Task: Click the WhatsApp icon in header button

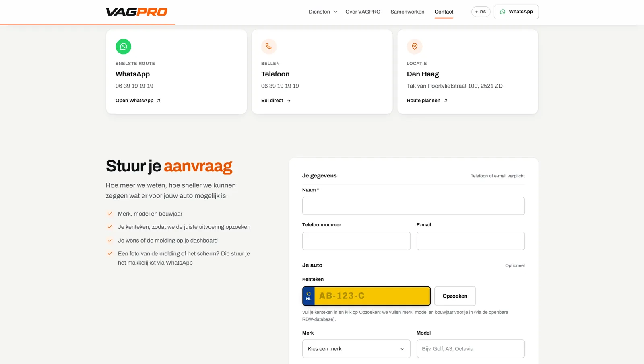Action: (503, 12)
